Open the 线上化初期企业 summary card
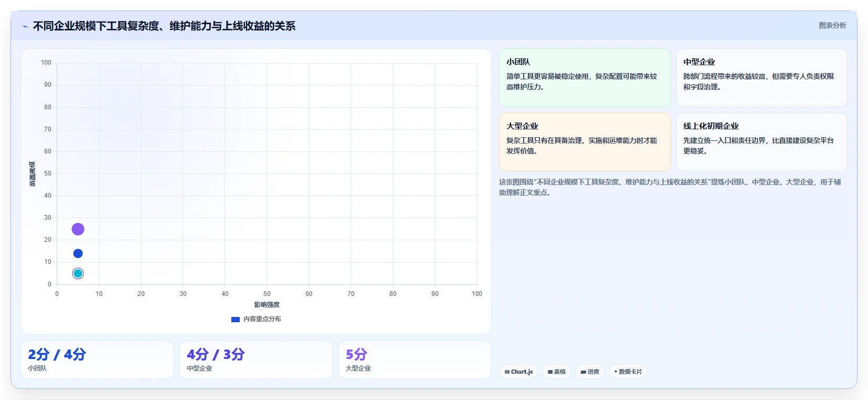This screenshot has height=400, width=868. 761,142
